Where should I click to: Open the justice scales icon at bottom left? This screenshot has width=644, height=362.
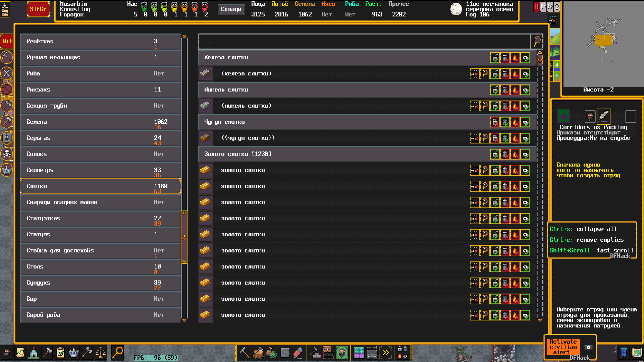point(100,353)
